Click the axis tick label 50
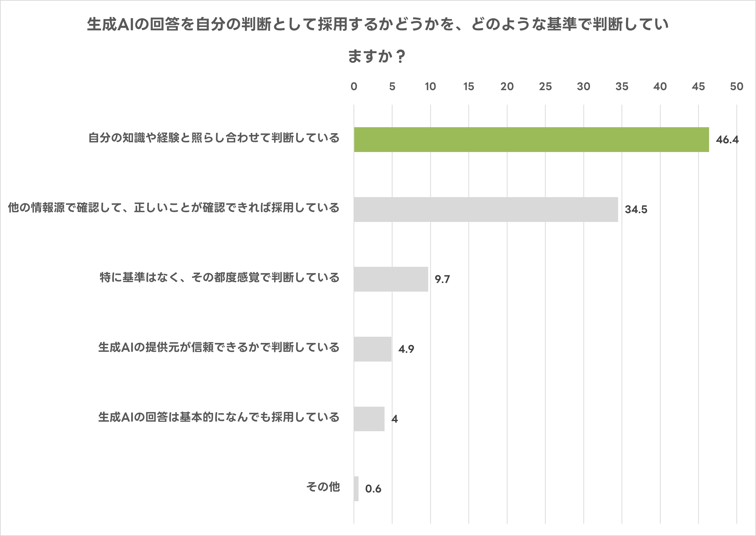The image size is (756, 536). click(x=736, y=86)
